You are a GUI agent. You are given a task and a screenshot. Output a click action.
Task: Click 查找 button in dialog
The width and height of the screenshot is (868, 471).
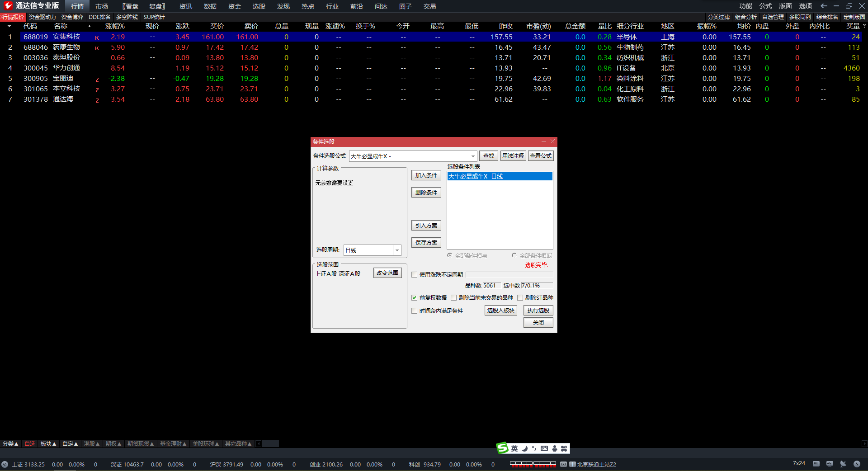[x=489, y=156]
